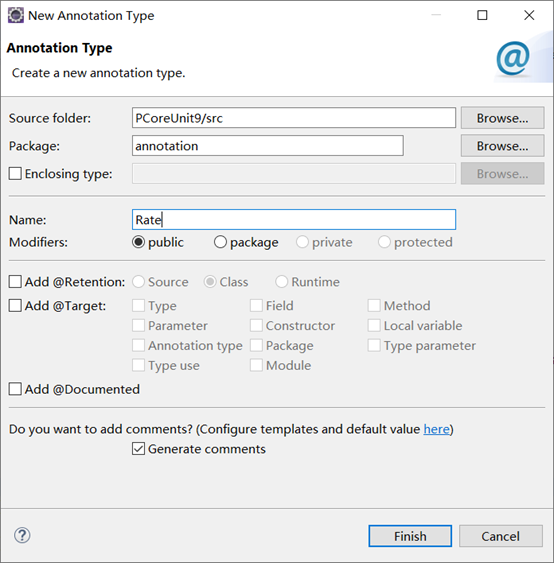The height and width of the screenshot is (563, 554).
Task: Browse for the Source folder
Action: (x=502, y=118)
